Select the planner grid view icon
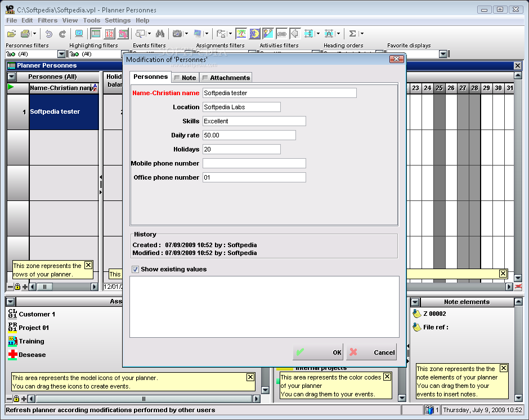 [x=96, y=33]
